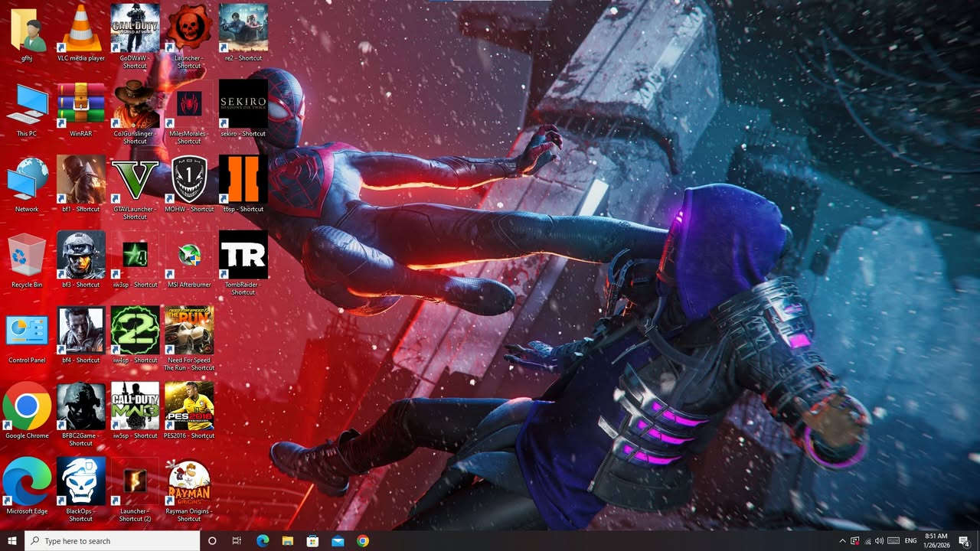Open Microsoft Store from the taskbar

click(x=312, y=541)
